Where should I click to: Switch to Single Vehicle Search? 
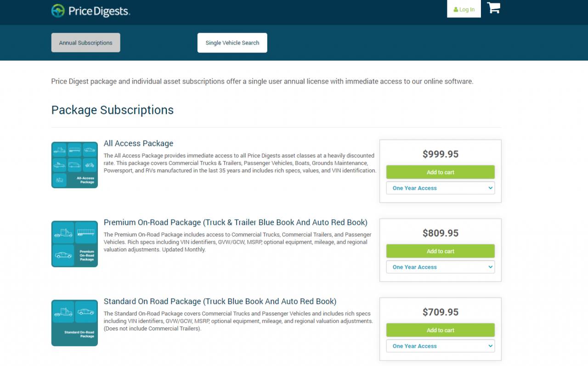tap(232, 42)
